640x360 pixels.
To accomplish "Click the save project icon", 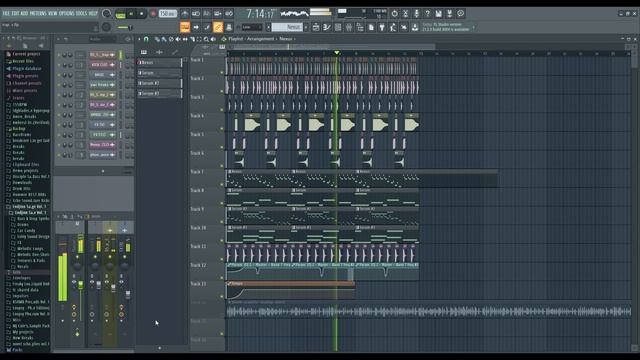I will point(438,13).
